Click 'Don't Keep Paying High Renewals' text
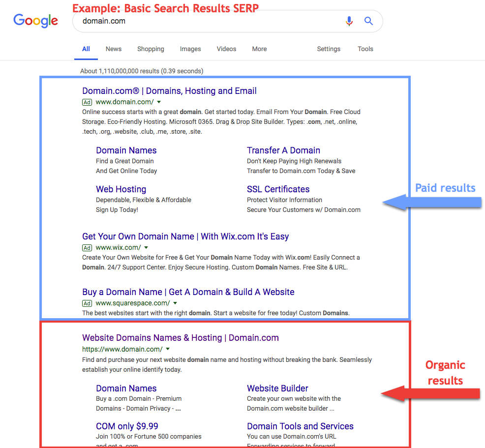485x448 pixels. coord(294,161)
